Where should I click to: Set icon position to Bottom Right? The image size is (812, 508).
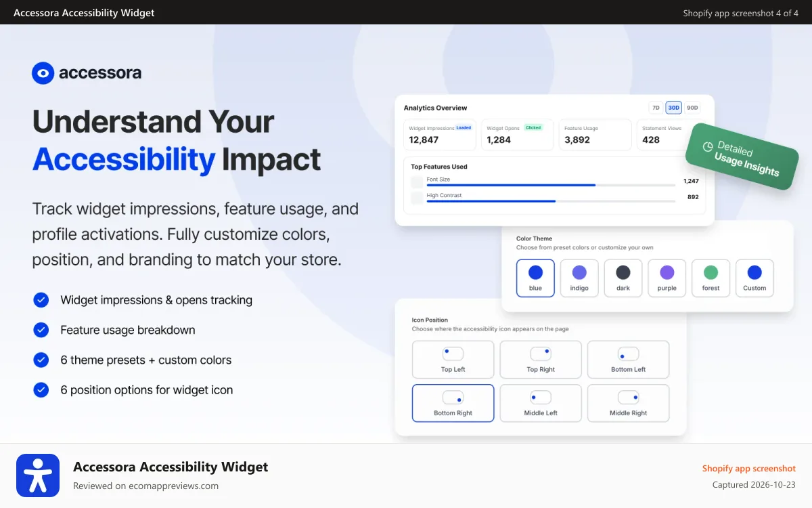453,403
